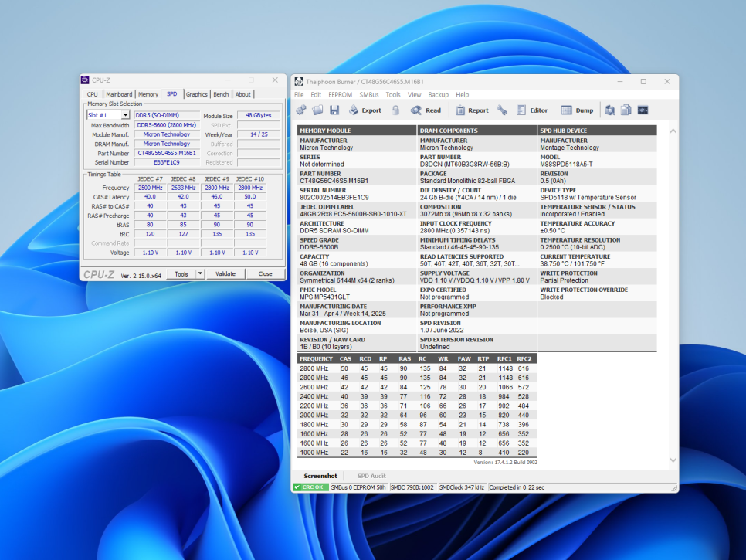
Task: Switch to the Graphics tab in CPU-Z
Action: tap(196, 94)
